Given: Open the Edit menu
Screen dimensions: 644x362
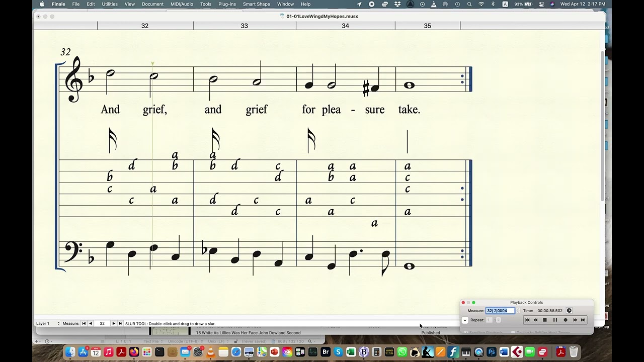Looking at the screenshot, I should [x=91, y=4].
